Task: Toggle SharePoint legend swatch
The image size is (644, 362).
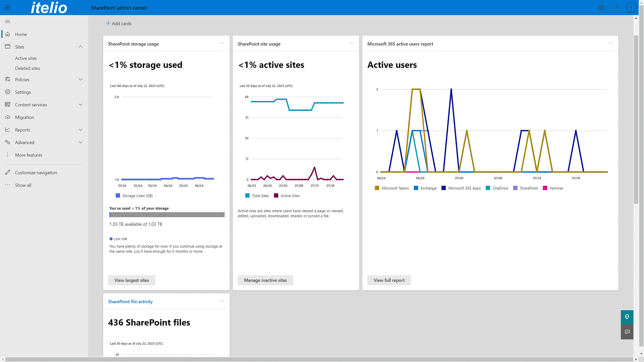Action: tap(515, 188)
